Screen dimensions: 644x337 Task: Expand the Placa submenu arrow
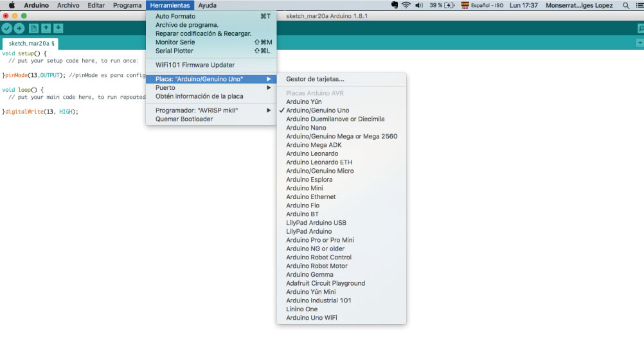269,79
